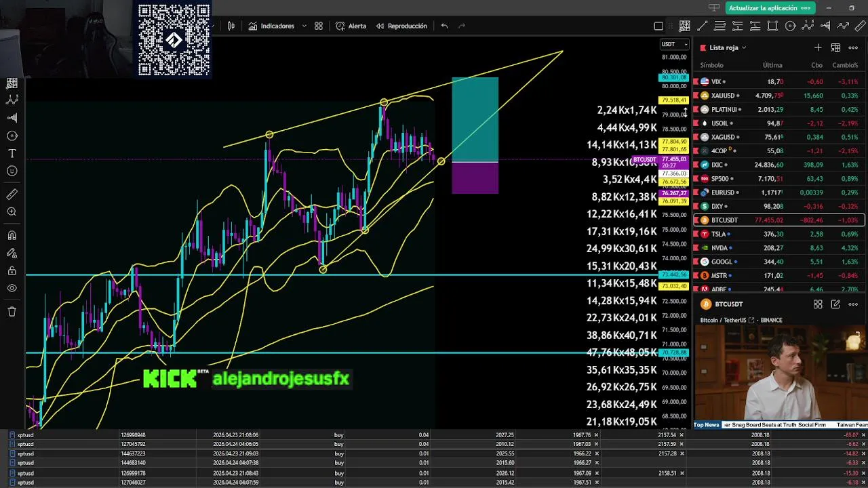Select the Measure ruler in the left sidebar
The height and width of the screenshot is (488, 868).
point(12,195)
